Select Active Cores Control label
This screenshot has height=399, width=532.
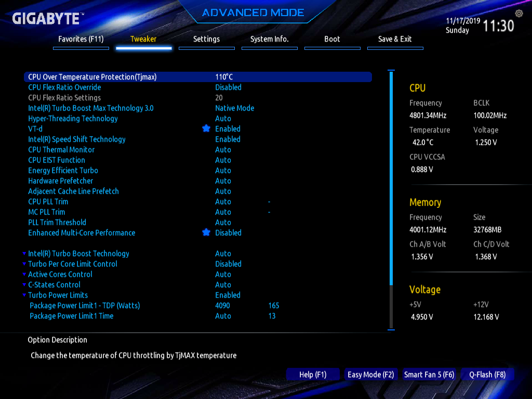coord(60,274)
